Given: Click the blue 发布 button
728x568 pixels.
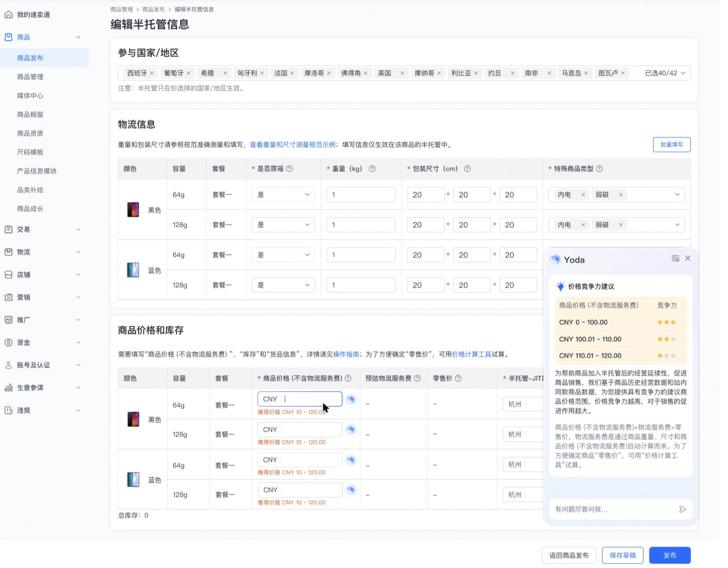Looking at the screenshot, I should (x=670, y=555).
